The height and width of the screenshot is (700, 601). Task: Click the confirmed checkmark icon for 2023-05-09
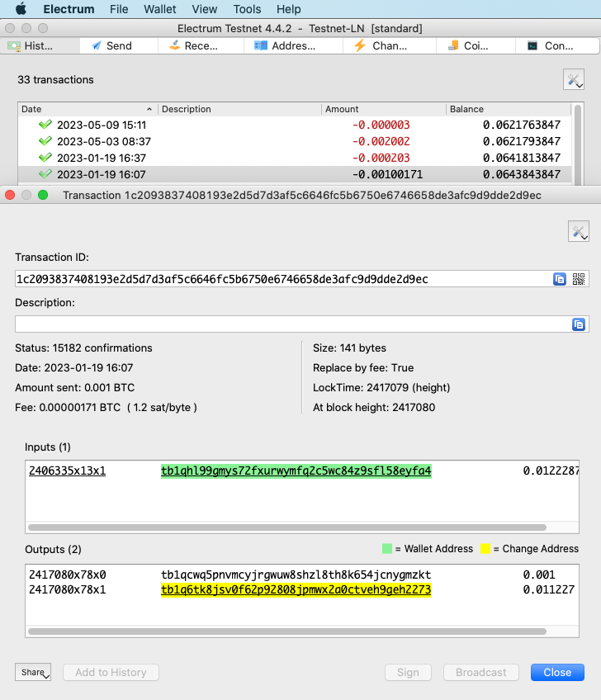[x=45, y=125]
